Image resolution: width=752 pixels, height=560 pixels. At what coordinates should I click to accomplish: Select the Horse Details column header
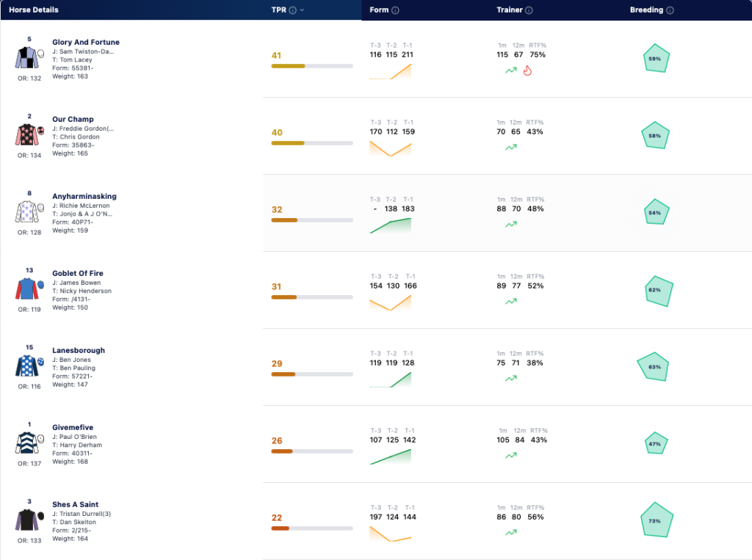click(x=34, y=10)
